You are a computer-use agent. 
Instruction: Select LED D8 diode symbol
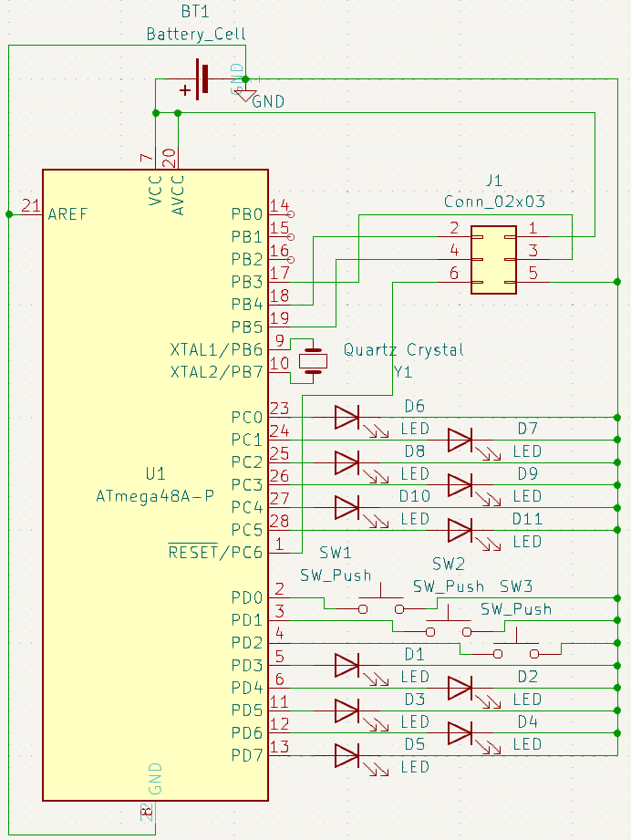coord(347,462)
